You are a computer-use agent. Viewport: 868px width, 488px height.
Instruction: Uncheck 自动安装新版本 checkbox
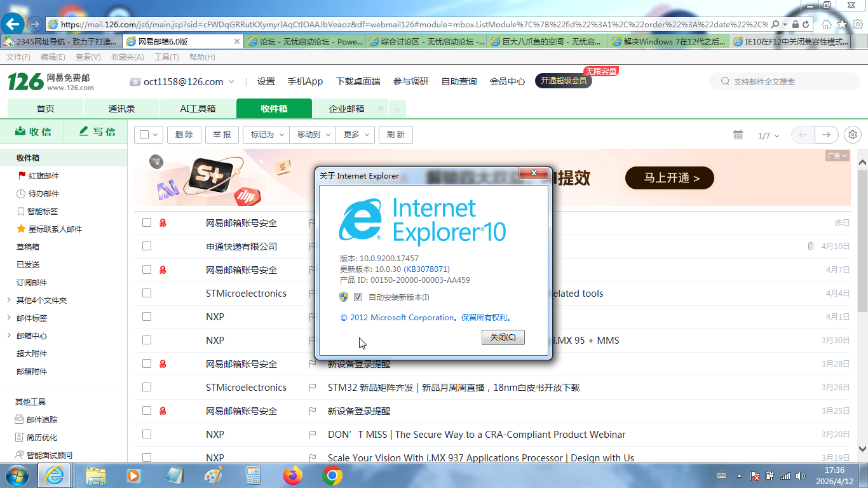[x=358, y=297]
